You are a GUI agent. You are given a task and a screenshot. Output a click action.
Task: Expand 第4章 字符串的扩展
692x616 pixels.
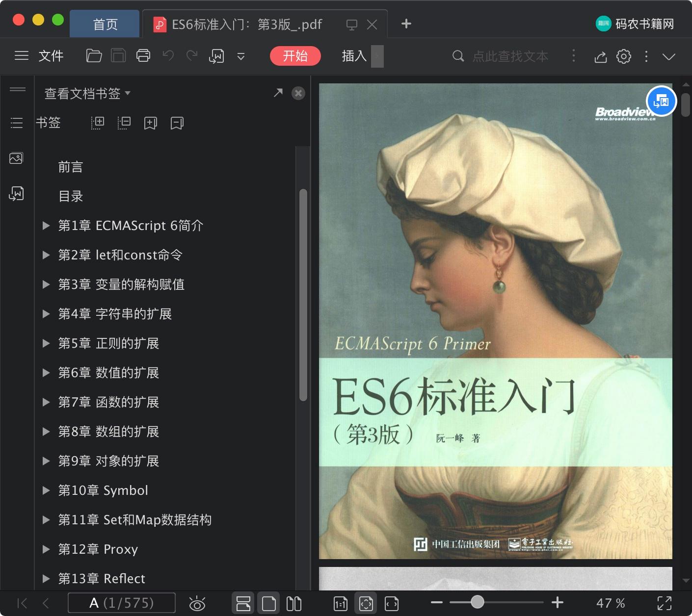(x=46, y=314)
